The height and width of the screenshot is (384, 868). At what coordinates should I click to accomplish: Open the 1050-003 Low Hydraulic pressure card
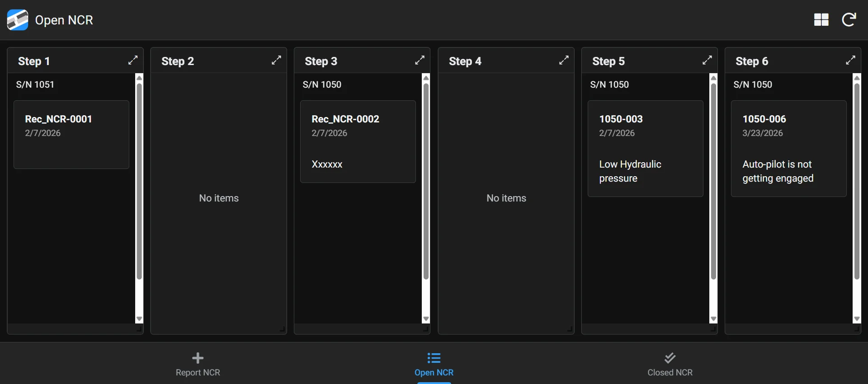(645, 149)
